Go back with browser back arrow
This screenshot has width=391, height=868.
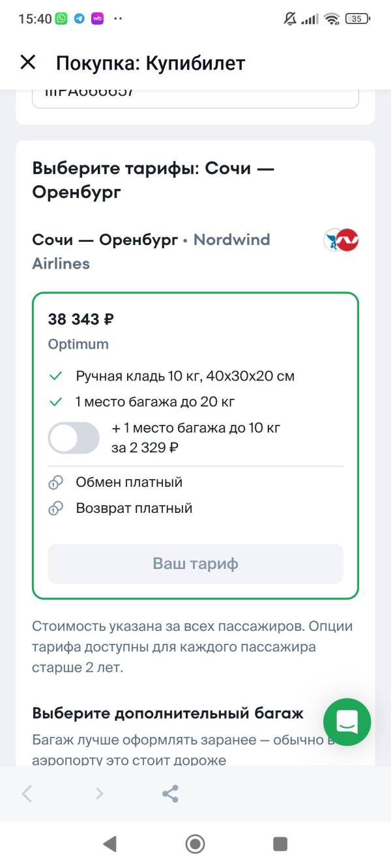(x=27, y=794)
